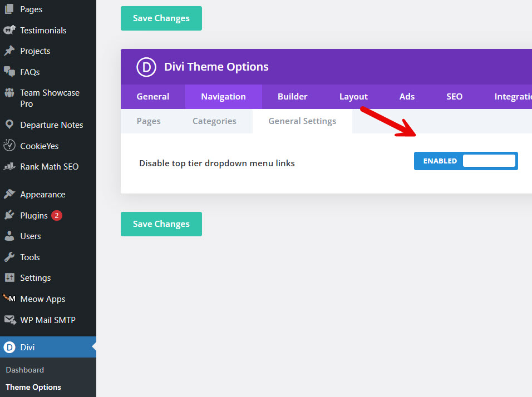
Task: Open Meow Apps in the sidebar
Action: click(43, 299)
